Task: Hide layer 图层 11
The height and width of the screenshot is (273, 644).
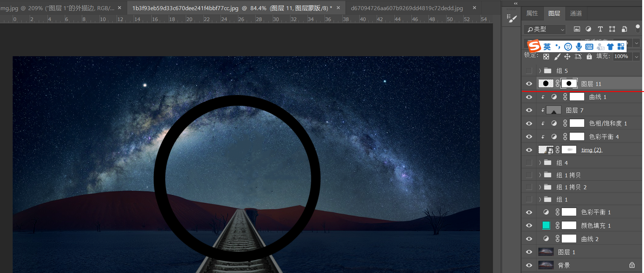Action: [529, 84]
